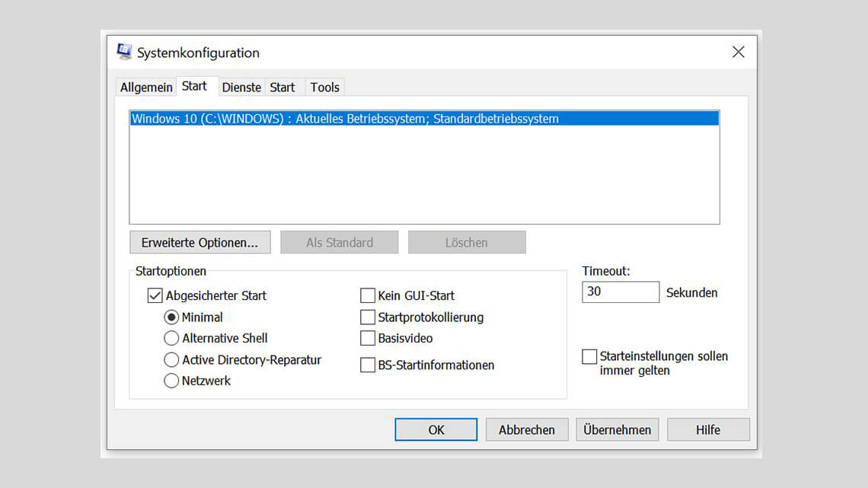This screenshot has height=488, width=868.
Task: Switch to the Allgemein tab
Action: 146,88
